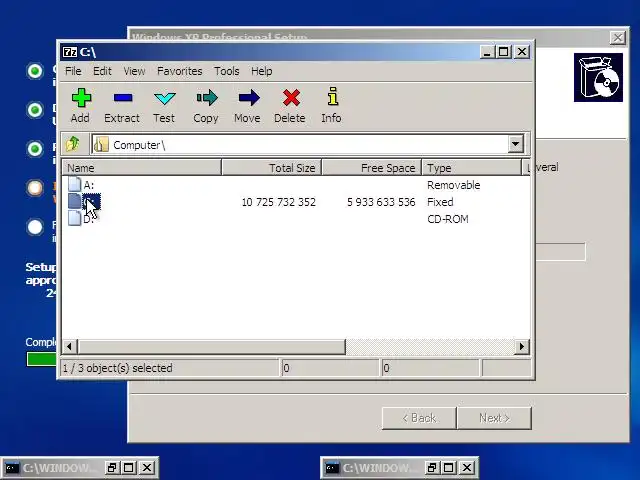The image size is (640, 480).
Task: Click the Total Size value 10 725 732 352
Action: click(278, 202)
